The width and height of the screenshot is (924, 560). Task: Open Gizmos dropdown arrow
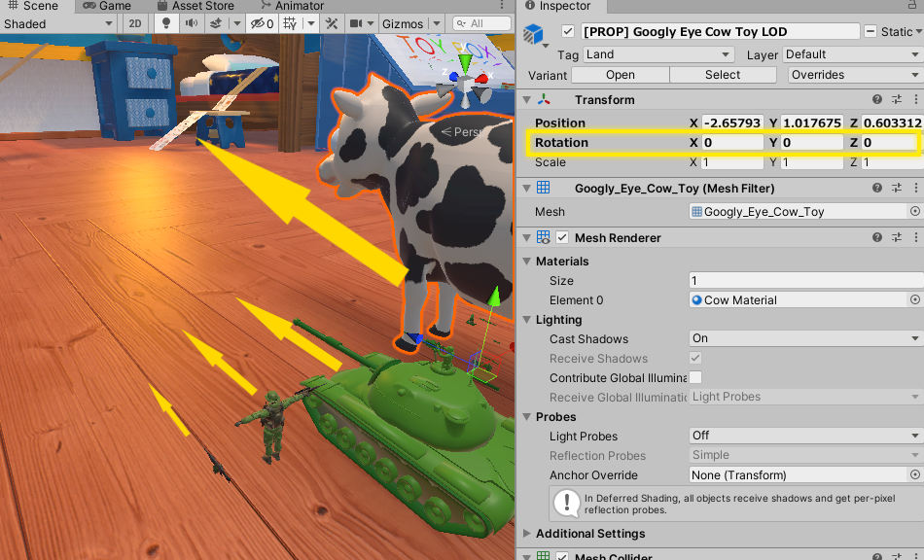click(437, 24)
